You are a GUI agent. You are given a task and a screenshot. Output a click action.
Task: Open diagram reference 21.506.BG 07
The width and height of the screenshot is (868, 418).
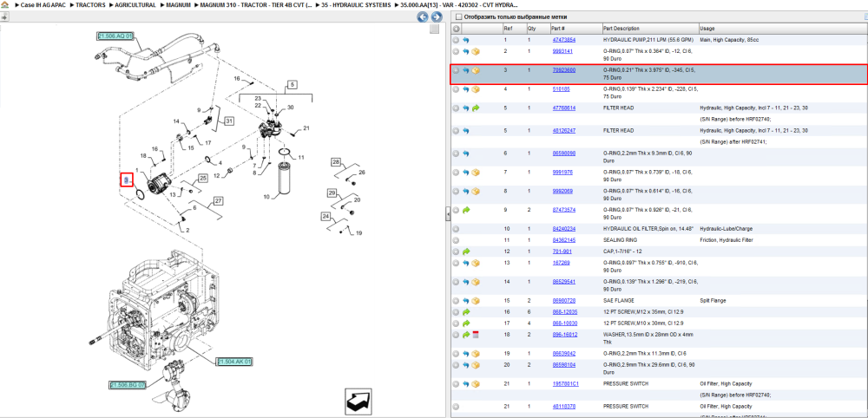pyautogui.click(x=128, y=385)
